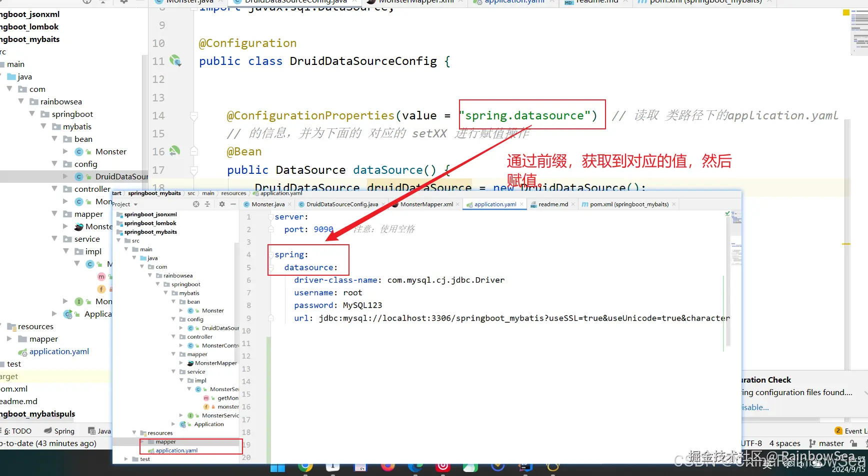
Task: Click the bean gutter icon on line 16
Action: tap(174, 151)
